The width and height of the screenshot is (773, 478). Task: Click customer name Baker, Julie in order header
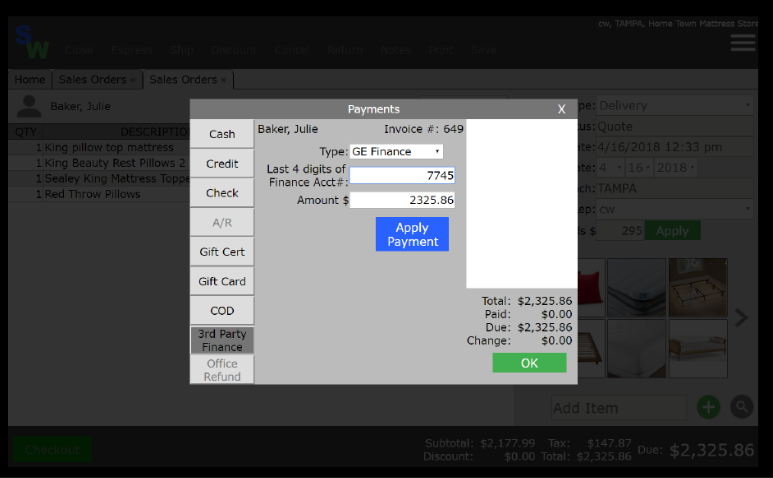pos(80,106)
